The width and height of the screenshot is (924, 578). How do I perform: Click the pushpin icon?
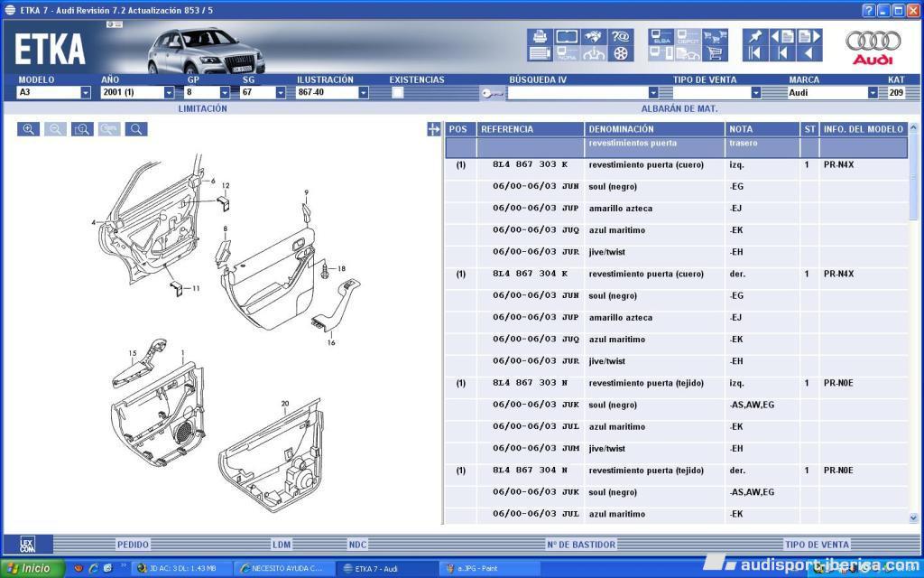point(755,36)
